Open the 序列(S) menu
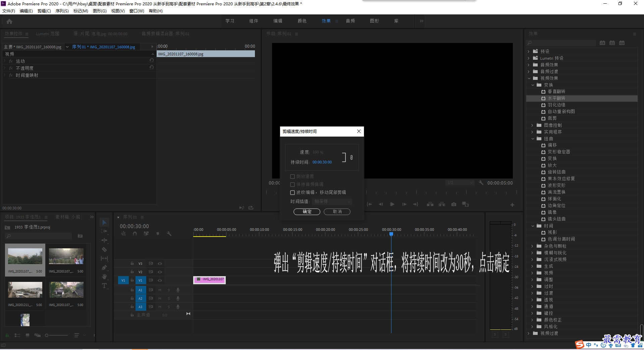Screen dimensions: 644x350 (x=62, y=11)
